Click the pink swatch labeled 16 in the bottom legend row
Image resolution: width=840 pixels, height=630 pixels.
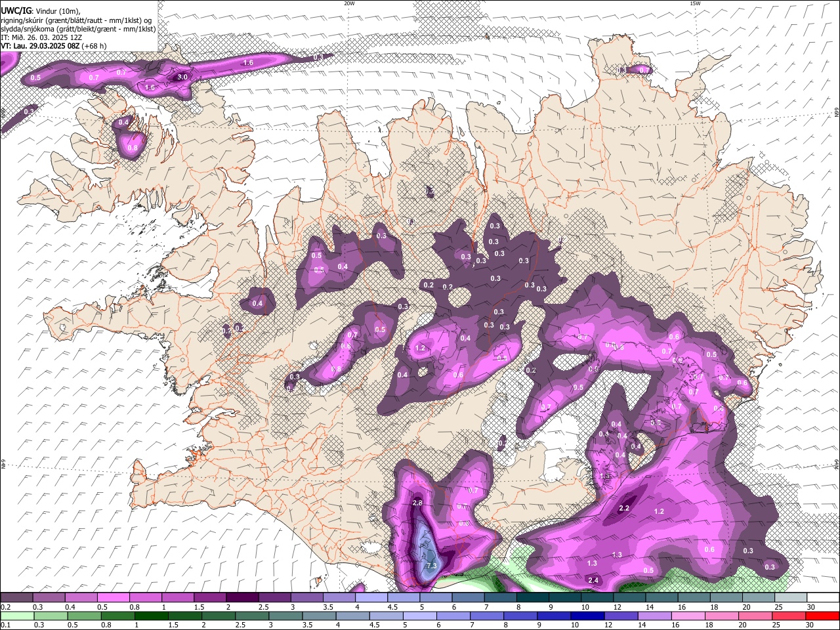688,616
